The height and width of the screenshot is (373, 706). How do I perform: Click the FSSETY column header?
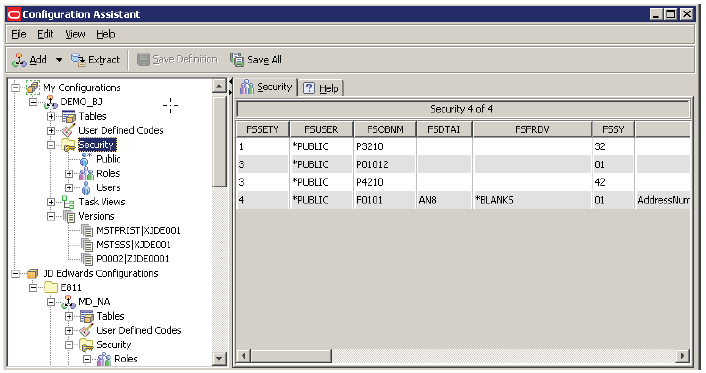click(262, 130)
